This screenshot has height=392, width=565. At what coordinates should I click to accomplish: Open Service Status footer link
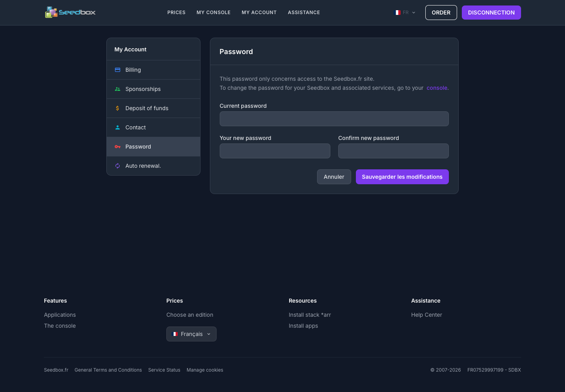point(164,370)
